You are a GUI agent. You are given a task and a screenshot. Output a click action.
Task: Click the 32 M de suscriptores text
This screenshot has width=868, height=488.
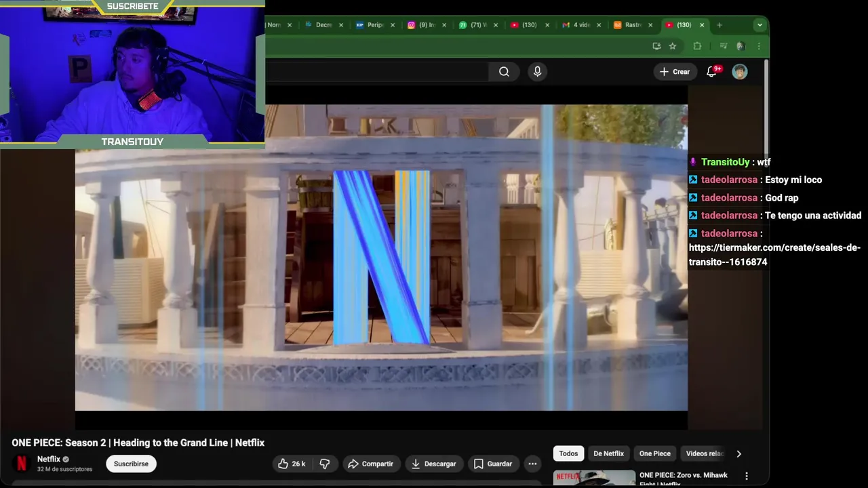point(64,469)
